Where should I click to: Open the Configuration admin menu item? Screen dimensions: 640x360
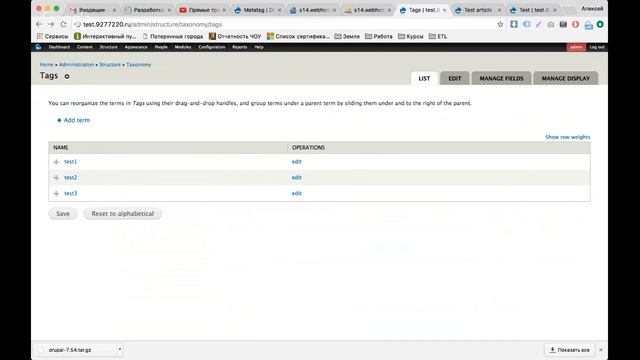[211, 47]
